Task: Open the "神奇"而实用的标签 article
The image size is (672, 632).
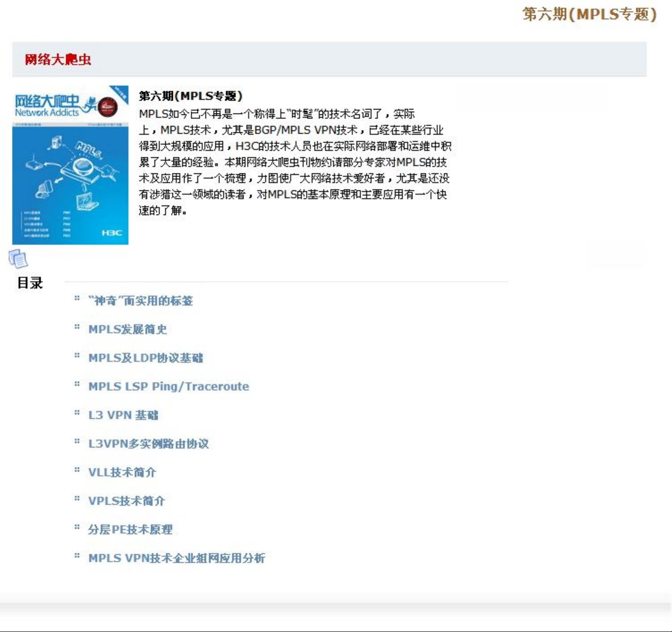Action: (x=140, y=301)
